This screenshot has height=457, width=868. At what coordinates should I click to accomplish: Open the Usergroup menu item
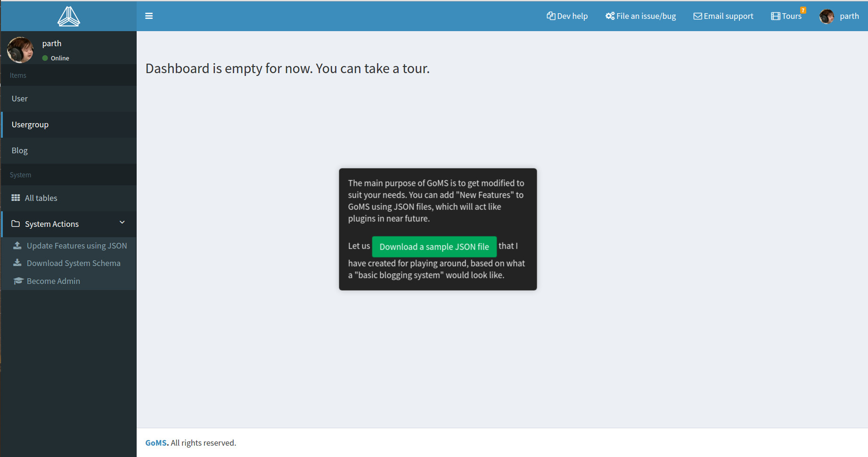point(69,125)
